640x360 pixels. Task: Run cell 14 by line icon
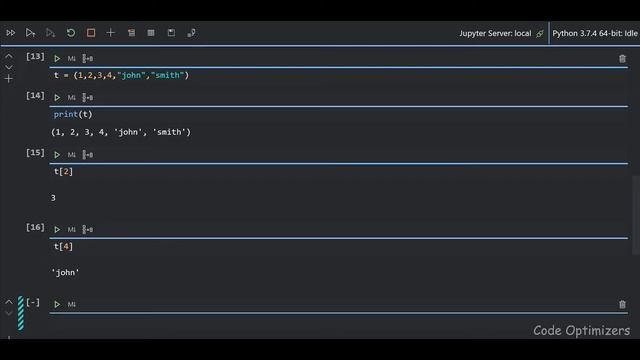point(87,98)
